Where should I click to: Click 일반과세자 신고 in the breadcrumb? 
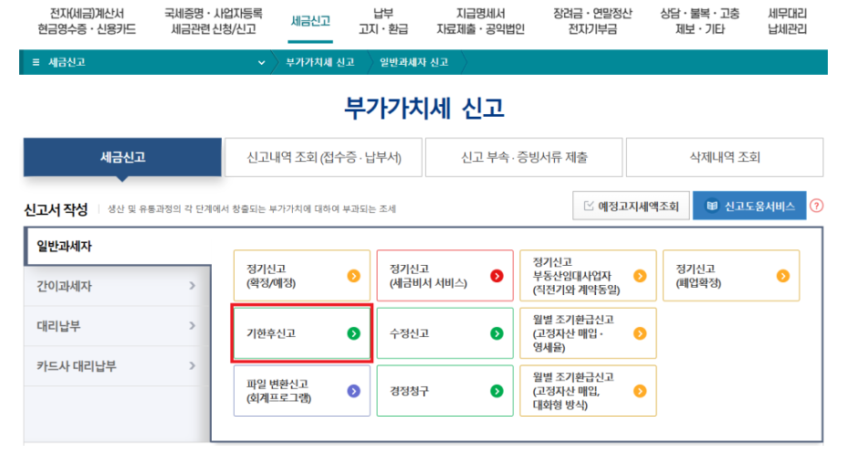[x=414, y=62]
